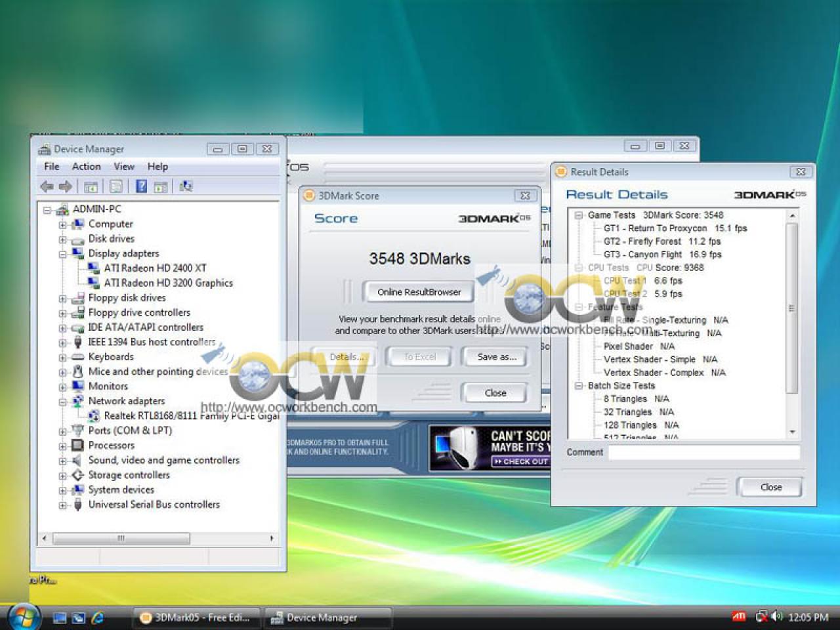Click the Save as... button

[496, 357]
